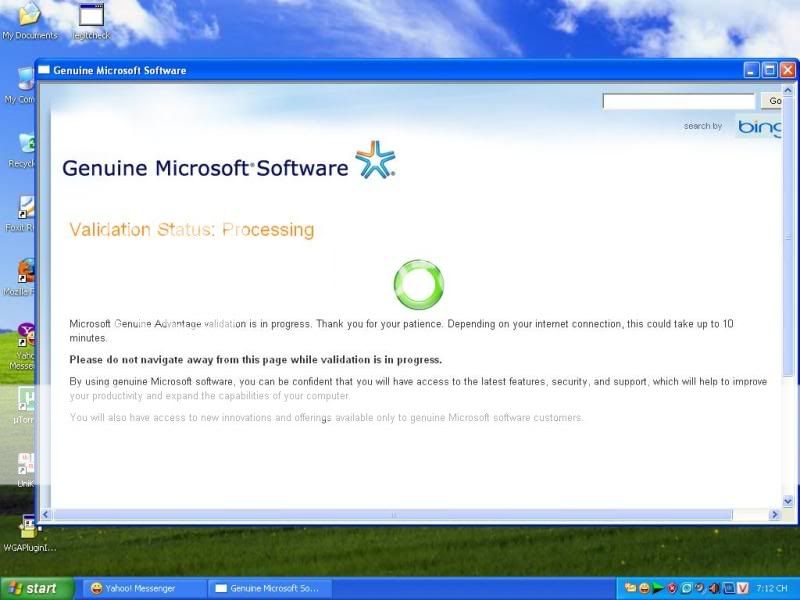The image size is (800, 600).
Task: Close the Genuine Microsoft Software window
Action: (x=787, y=70)
